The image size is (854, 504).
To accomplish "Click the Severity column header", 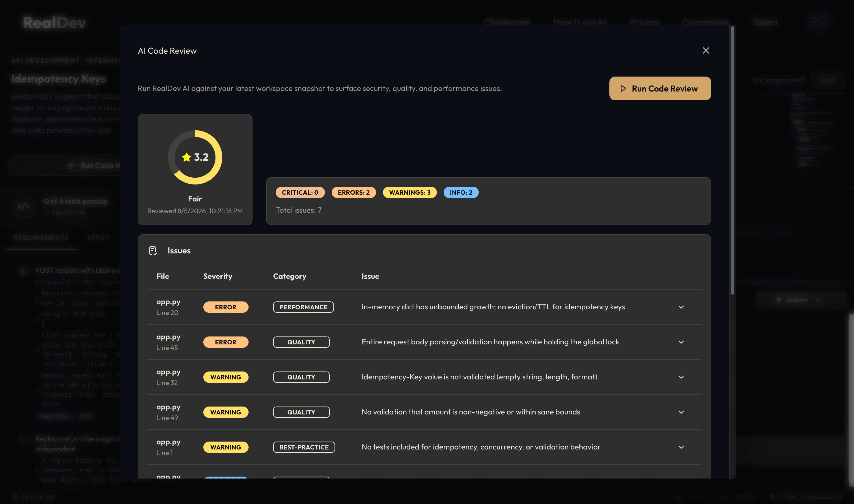I will [217, 276].
